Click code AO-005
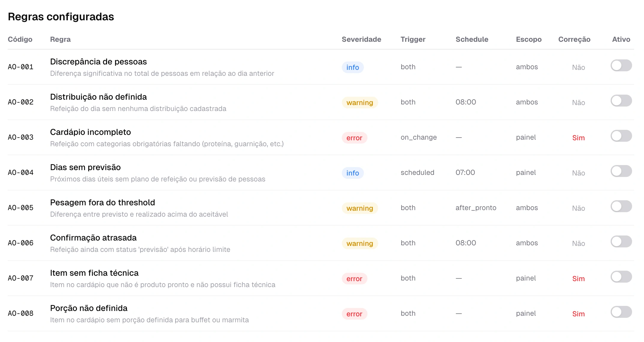Screen dimensions: 644x342 pyautogui.click(x=21, y=208)
